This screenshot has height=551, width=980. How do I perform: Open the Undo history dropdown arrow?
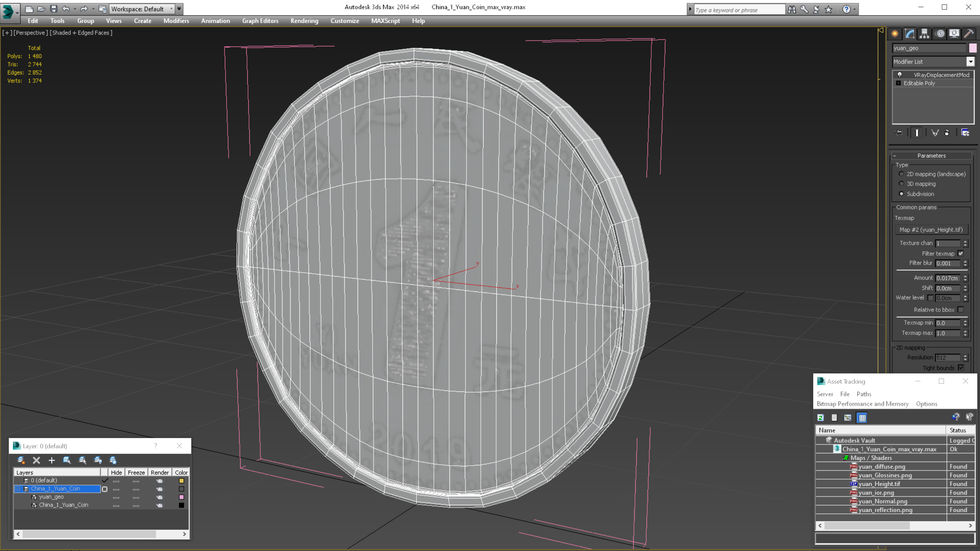point(74,9)
